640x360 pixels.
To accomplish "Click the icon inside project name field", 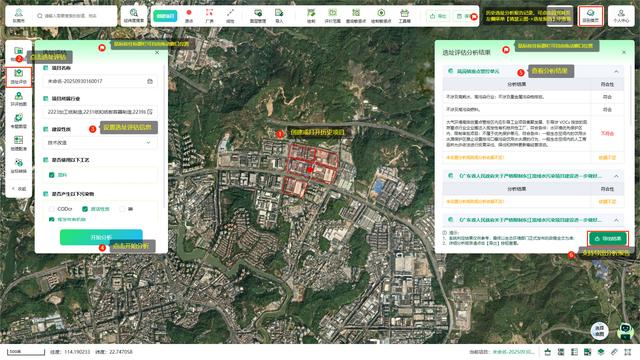I will [x=150, y=81].
